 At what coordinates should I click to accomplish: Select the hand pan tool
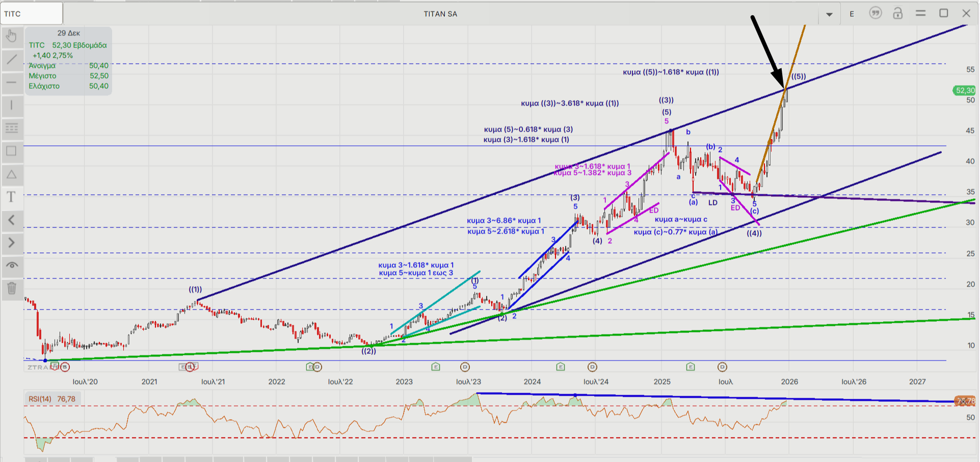[12, 36]
